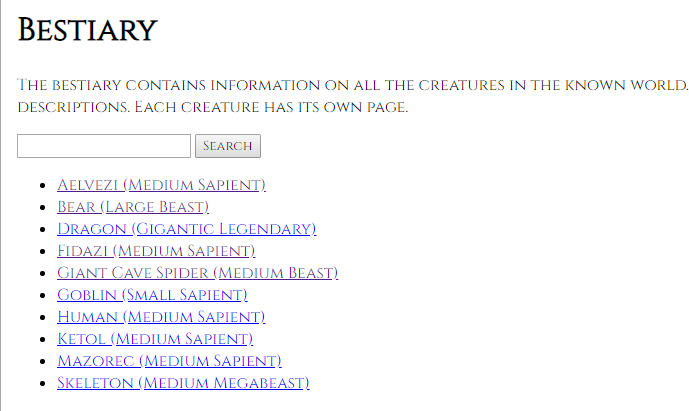Click the Bestiary page heading

pos(87,30)
